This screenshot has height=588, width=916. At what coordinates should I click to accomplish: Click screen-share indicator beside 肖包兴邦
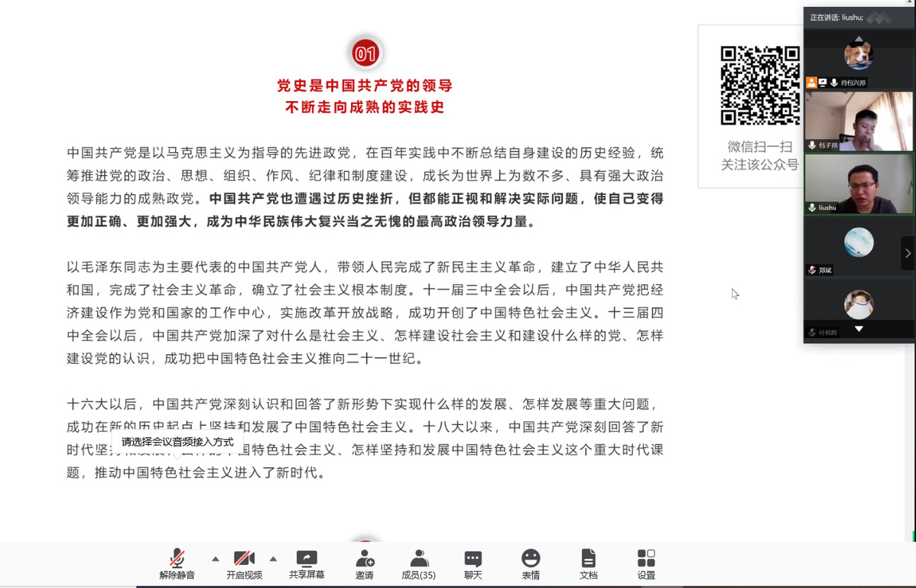823,83
